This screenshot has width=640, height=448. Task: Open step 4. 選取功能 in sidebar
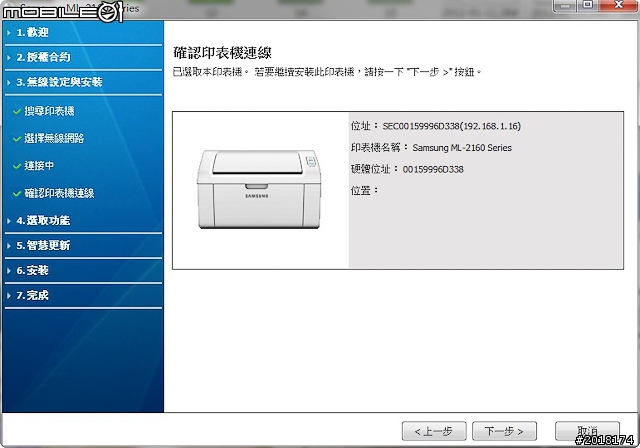click(83, 221)
